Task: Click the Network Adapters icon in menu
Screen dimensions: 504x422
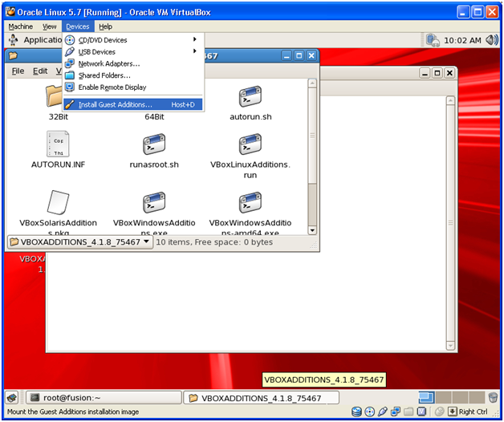Action: [x=70, y=63]
